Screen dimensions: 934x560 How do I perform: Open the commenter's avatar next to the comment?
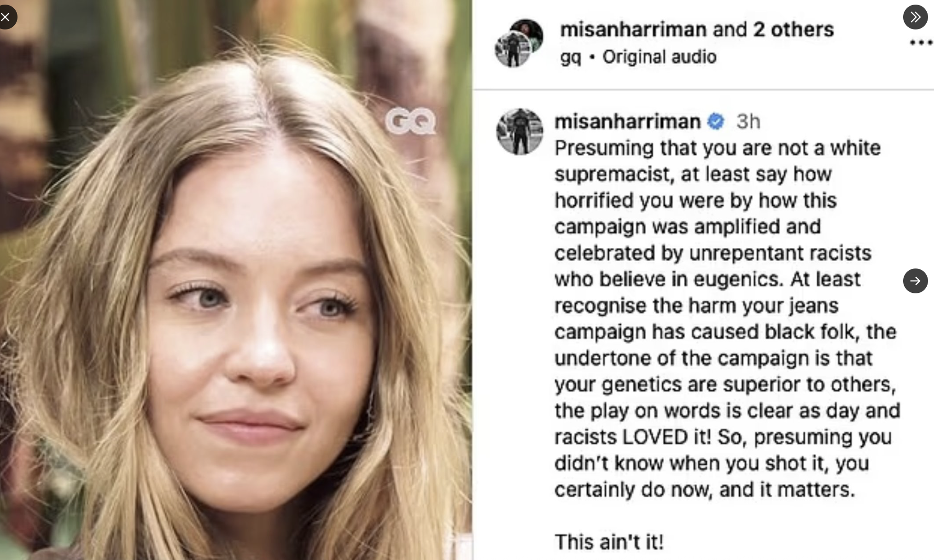pos(520,132)
